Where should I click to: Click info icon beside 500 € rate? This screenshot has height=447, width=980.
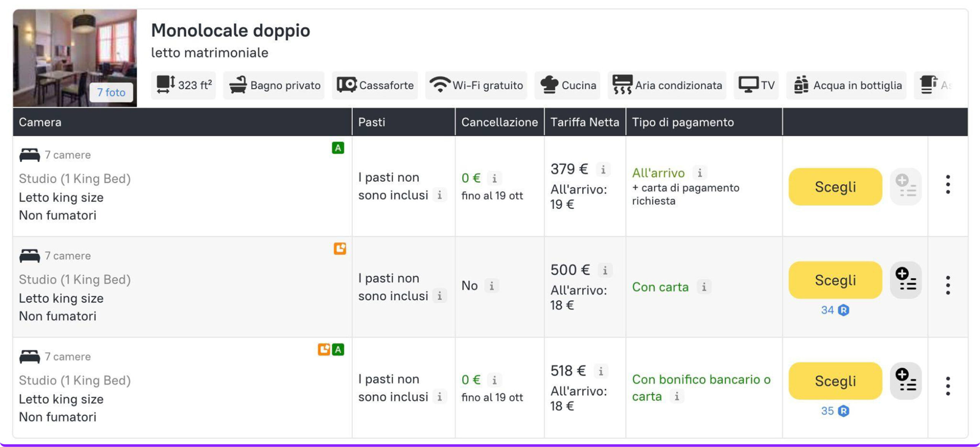pos(605,270)
